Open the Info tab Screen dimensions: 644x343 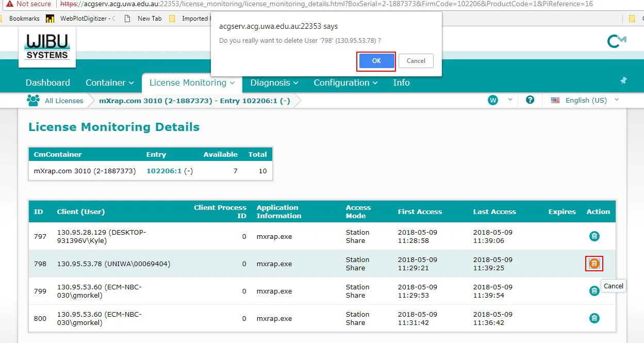[401, 83]
